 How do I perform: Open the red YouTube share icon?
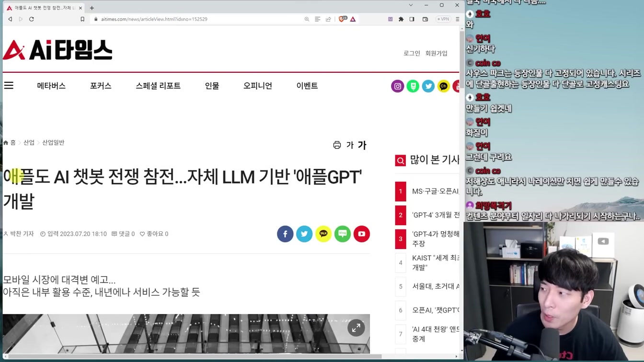(362, 234)
